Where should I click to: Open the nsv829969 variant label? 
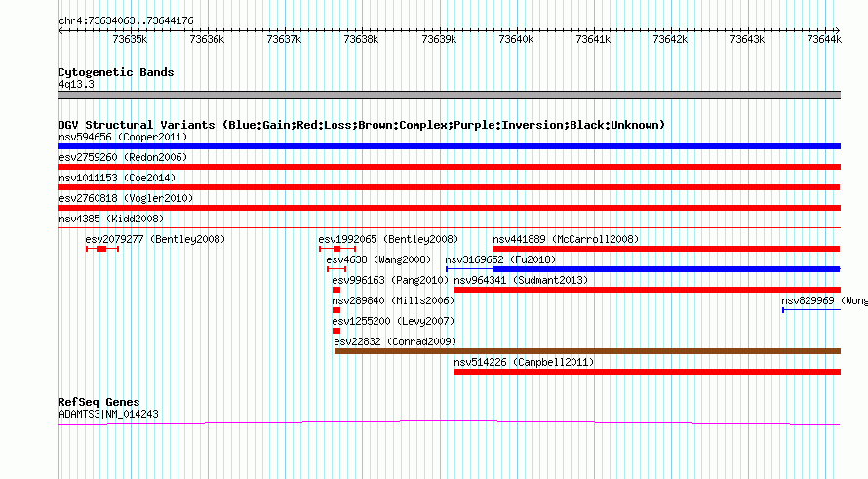coord(824,300)
